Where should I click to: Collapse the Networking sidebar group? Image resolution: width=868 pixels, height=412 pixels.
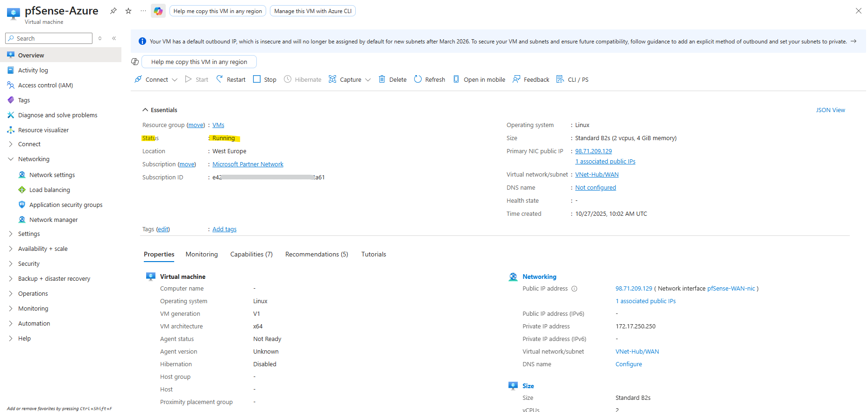[x=11, y=159]
